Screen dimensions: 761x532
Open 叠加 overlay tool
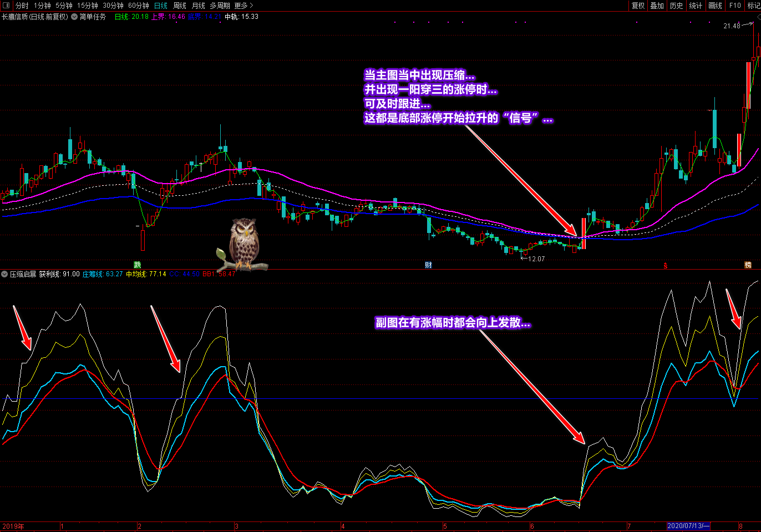[657, 6]
